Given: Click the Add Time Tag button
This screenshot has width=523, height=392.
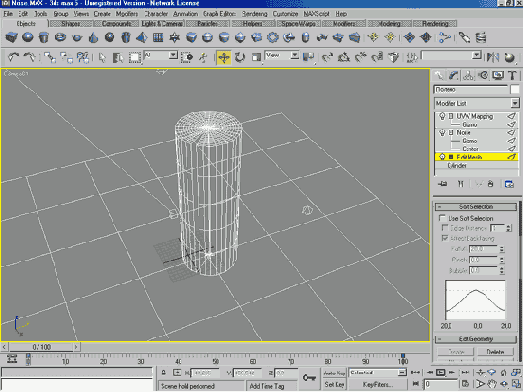Looking at the screenshot, I should click(267, 386).
